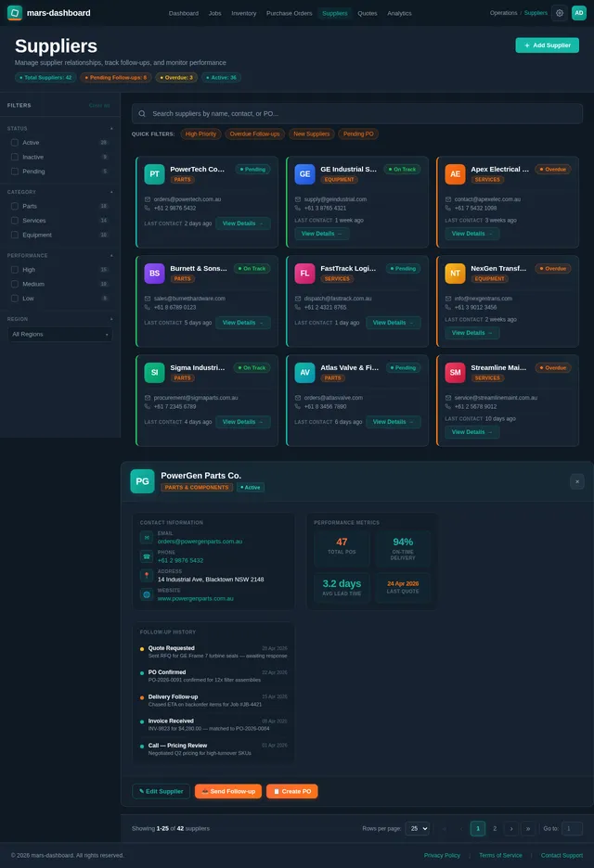Click the PG avatar in detail panel
This screenshot has width=594, height=868.
point(142,481)
